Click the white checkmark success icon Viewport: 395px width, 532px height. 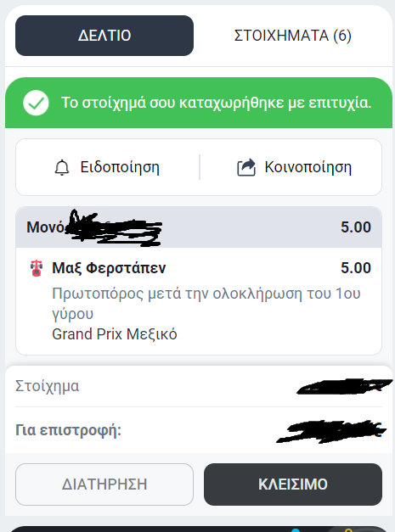[x=36, y=103]
